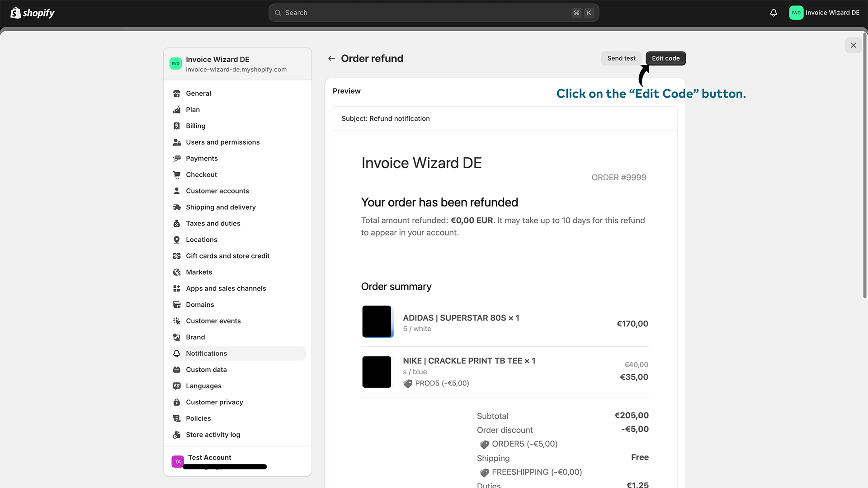Viewport: 868px width, 488px height.
Task: Click the Invoice Wizard DE account menu
Action: (x=825, y=13)
